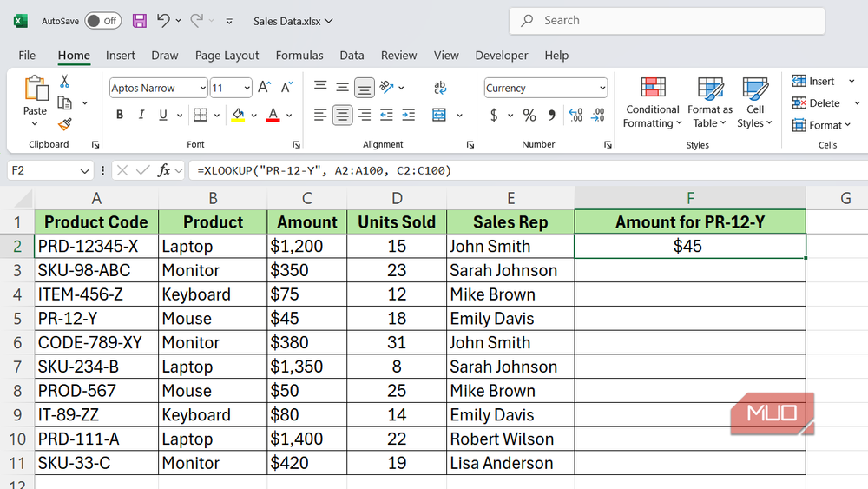Apply Bold formatting
This screenshot has width=868, height=489.
tap(120, 115)
